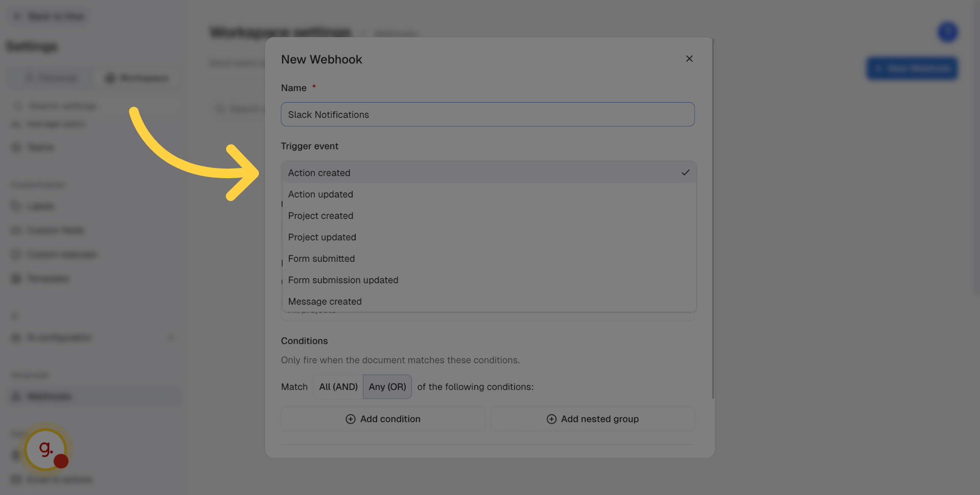
Task: Click the checkmark beside Action created
Action: [x=685, y=172]
